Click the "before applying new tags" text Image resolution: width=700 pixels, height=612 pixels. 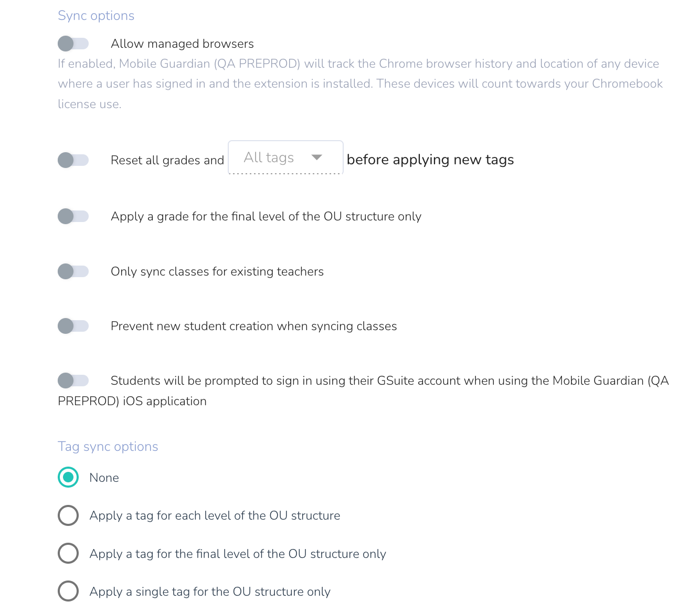[430, 160]
